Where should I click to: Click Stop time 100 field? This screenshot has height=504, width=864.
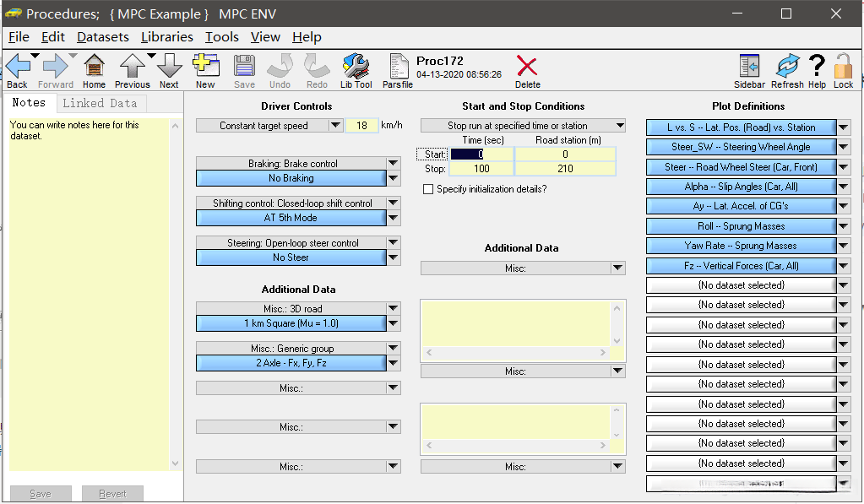(x=481, y=169)
